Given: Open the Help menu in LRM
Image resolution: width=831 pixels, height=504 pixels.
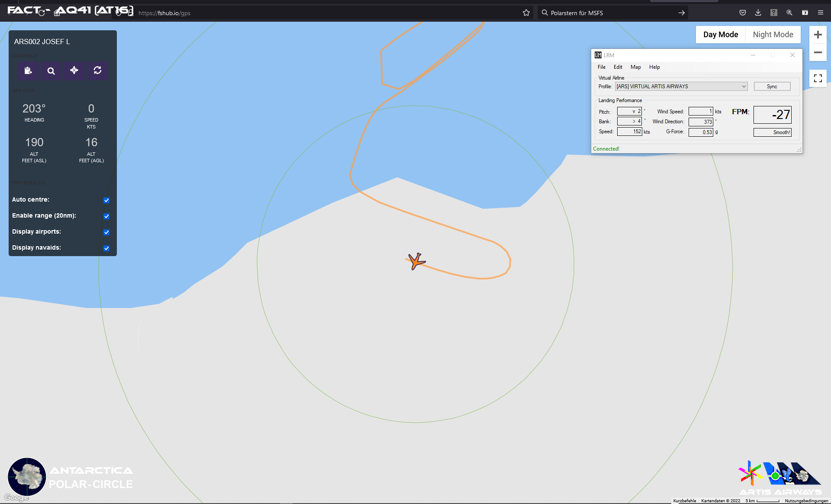Looking at the screenshot, I should [654, 67].
